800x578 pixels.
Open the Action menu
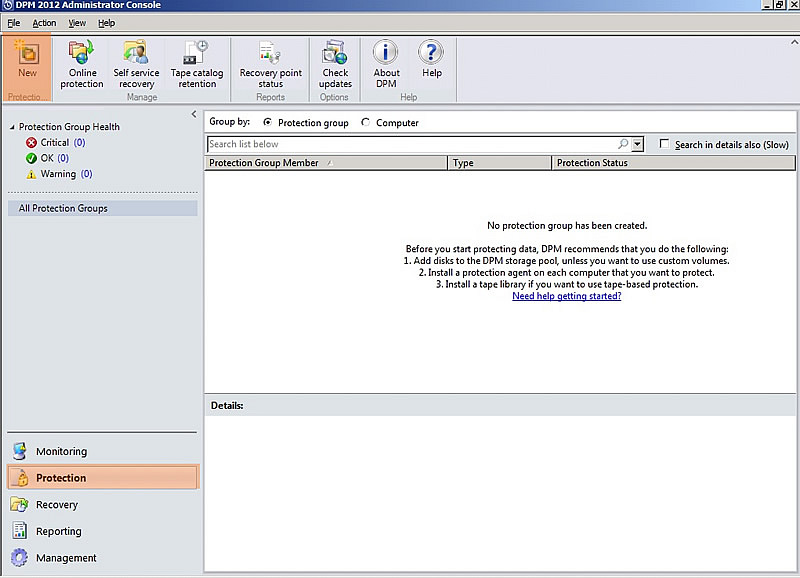[44, 23]
